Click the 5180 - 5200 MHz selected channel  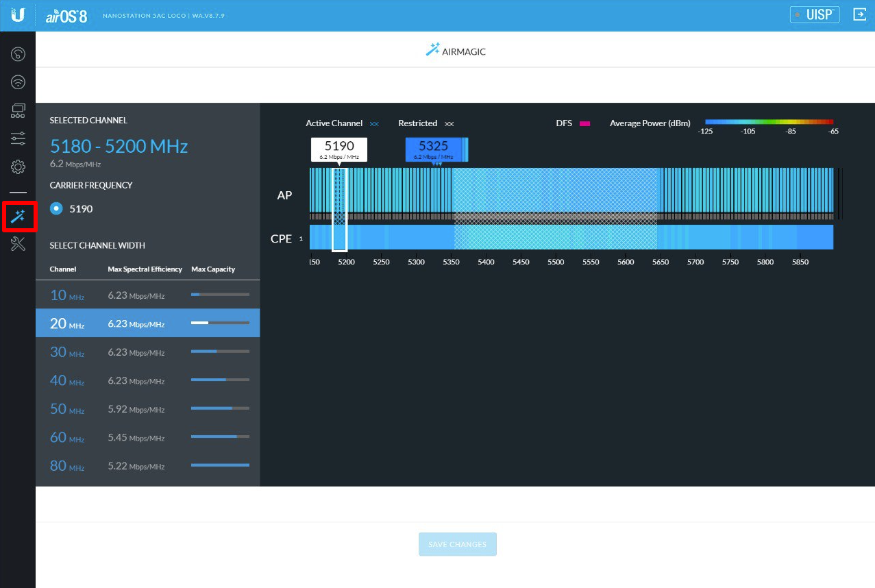[119, 146]
